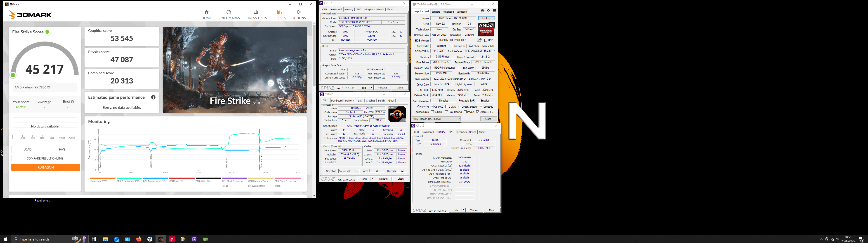Toggle the OpenGL 4.6 checkbox in GPU-Z

(x=477, y=112)
